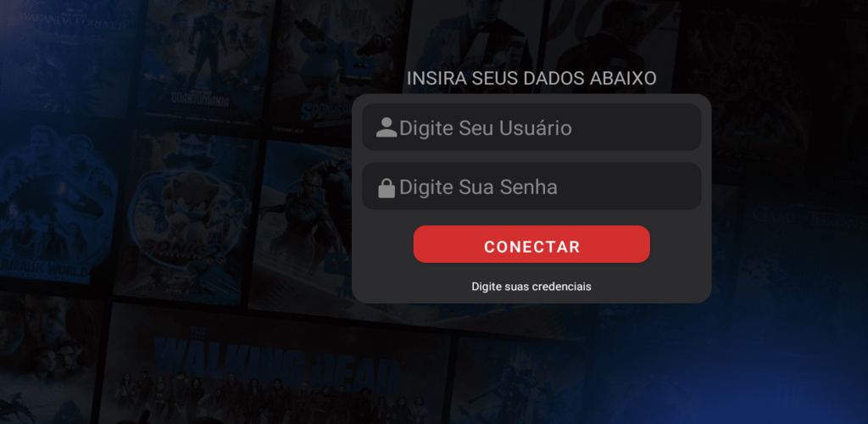Click the INSIRA SEUS DADOS ABAIXO heading
This screenshot has height=424, width=868.
point(531,79)
